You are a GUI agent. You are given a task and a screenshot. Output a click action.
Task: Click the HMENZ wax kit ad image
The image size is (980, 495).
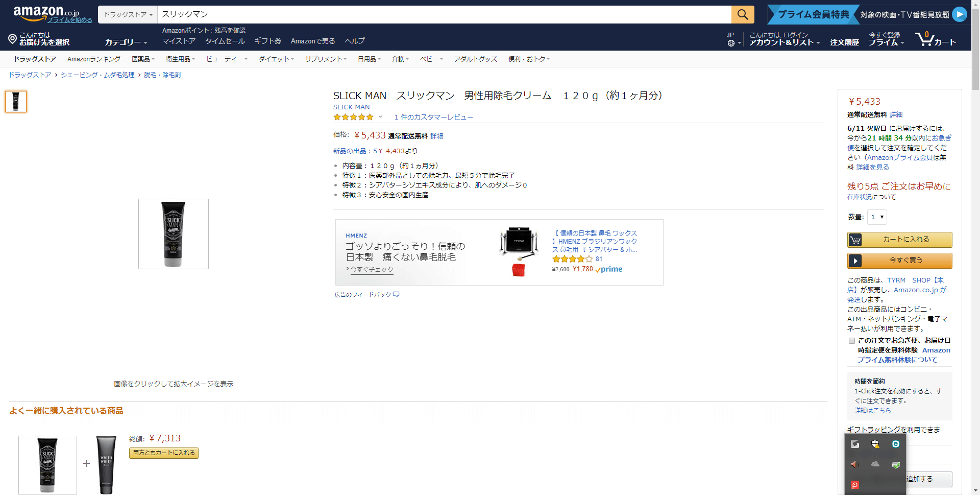(x=519, y=251)
